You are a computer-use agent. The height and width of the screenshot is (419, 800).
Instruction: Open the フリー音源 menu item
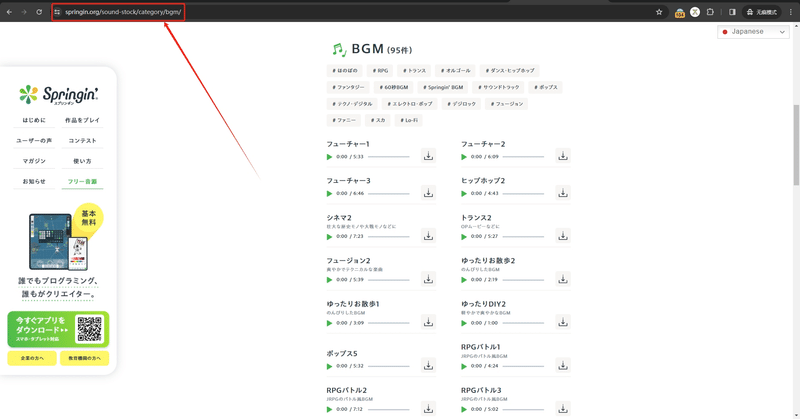82,182
